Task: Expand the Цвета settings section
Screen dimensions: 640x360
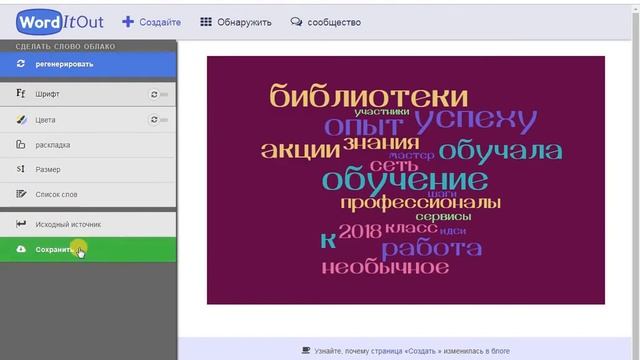Action: tap(88, 120)
